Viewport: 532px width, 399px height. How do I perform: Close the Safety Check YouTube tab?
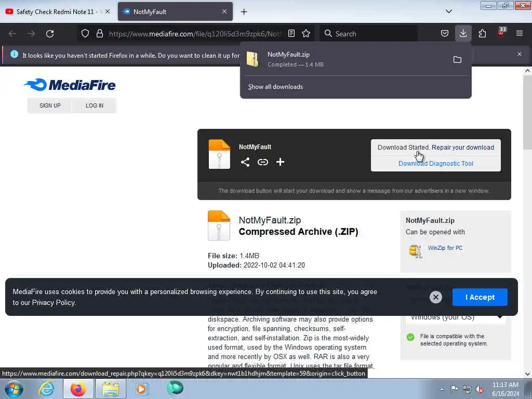pos(108,11)
